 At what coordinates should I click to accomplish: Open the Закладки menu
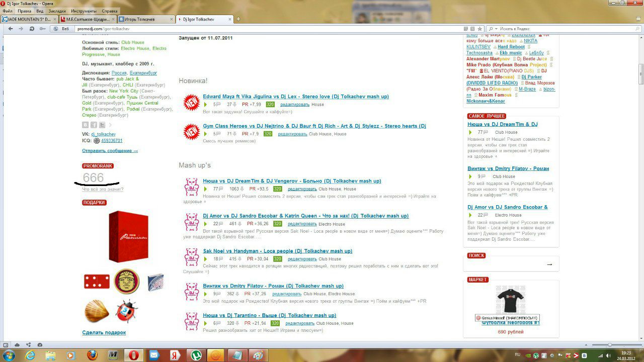coord(57,11)
